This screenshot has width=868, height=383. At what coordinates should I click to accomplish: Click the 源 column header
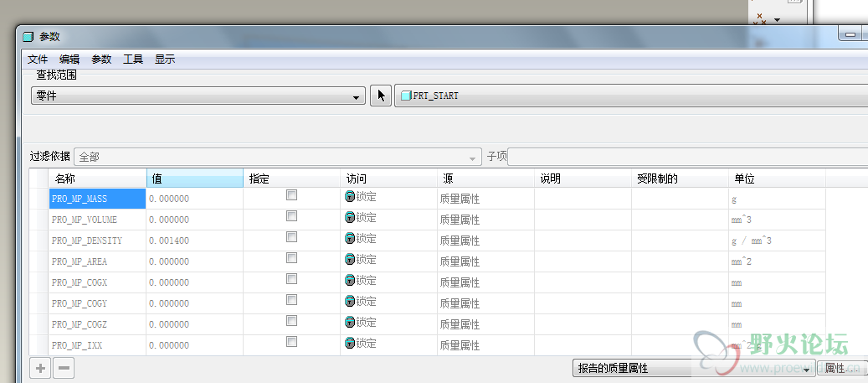485,179
